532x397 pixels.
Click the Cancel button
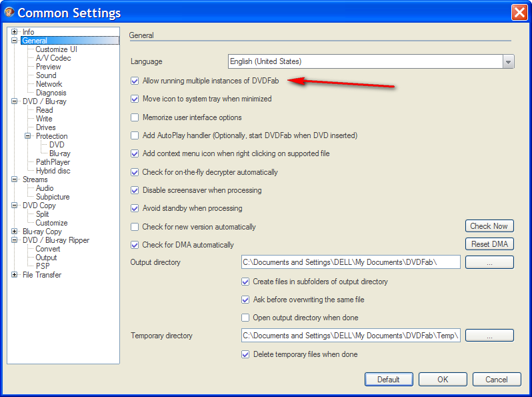497,380
